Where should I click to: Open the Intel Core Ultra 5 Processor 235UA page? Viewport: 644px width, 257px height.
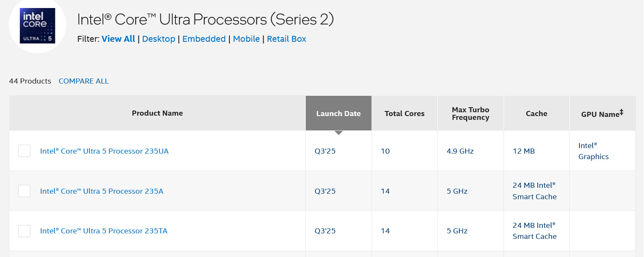pos(104,151)
